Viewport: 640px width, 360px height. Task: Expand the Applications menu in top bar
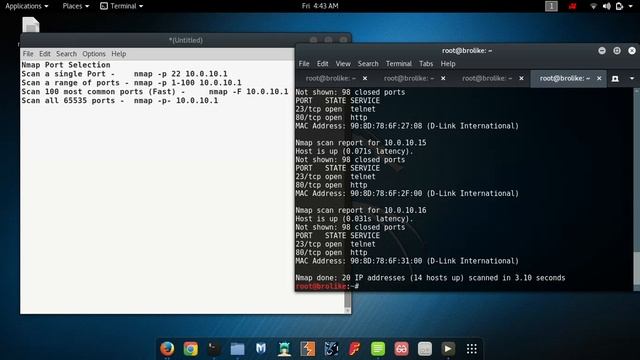pyautogui.click(x=27, y=6)
